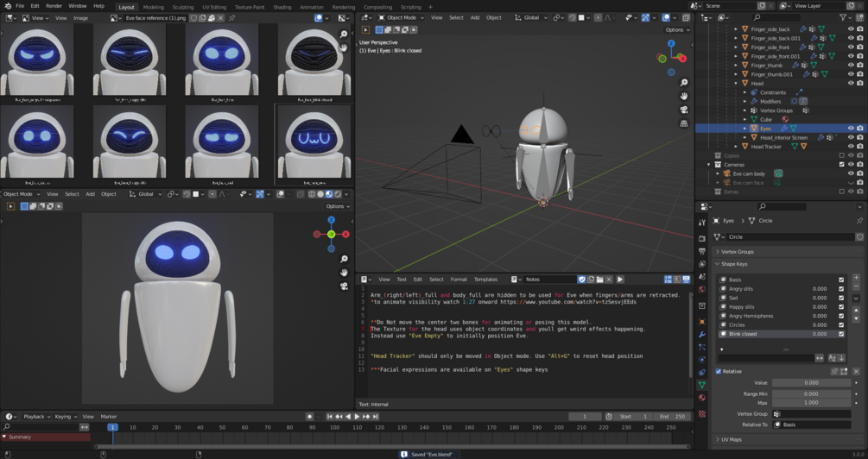Click zoom icon in the main 3D viewport

tap(684, 83)
